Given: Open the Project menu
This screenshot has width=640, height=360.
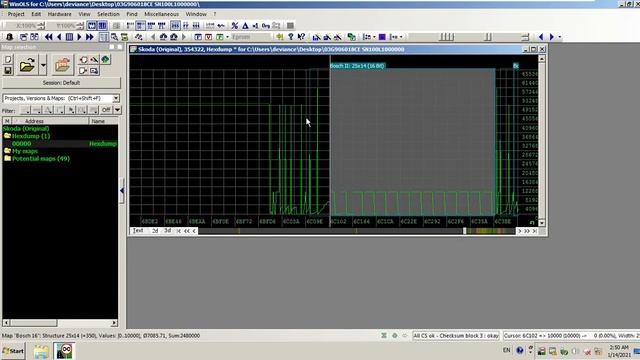Looking at the screenshot, I should coord(16,14).
